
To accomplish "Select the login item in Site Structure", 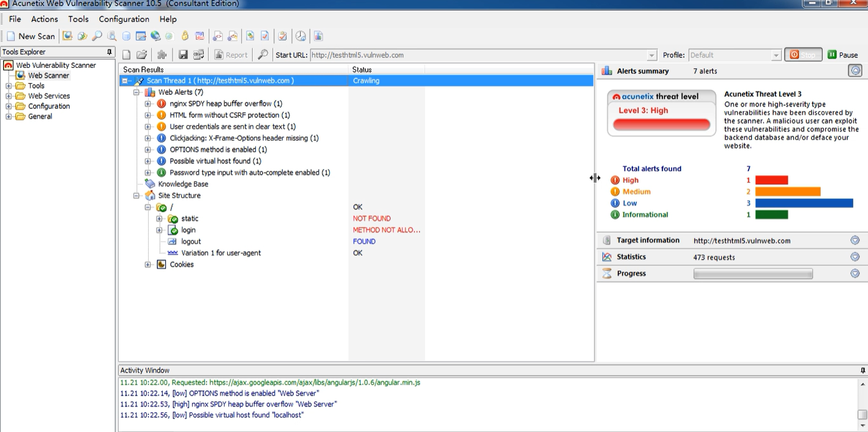I will coord(188,230).
